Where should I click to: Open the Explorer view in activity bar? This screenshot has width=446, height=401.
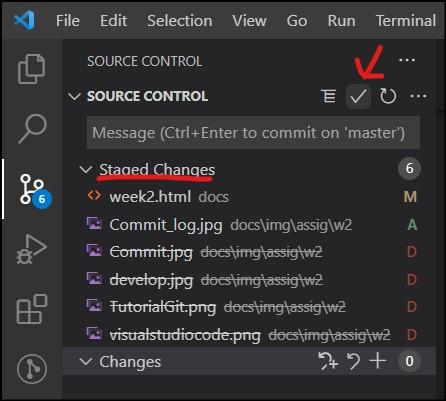point(31,69)
